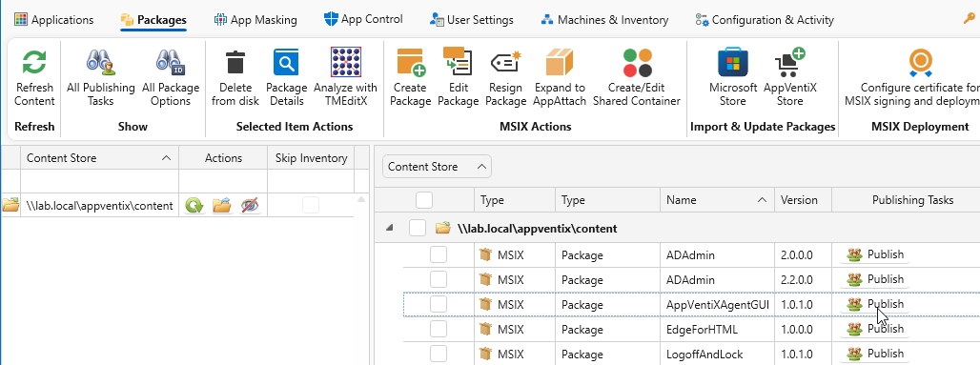Screen dimensions: 980x365
Task: Open content store folder action icon
Action: tap(221, 205)
